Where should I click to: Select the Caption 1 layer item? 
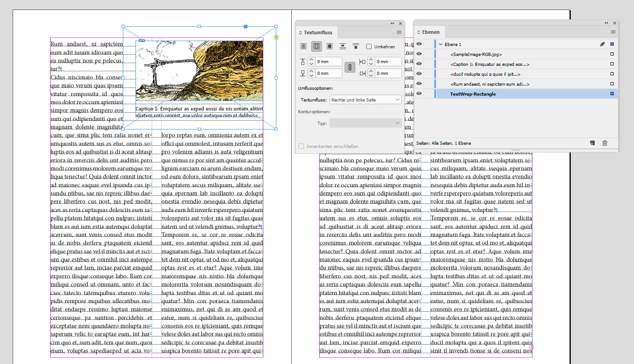(490, 64)
